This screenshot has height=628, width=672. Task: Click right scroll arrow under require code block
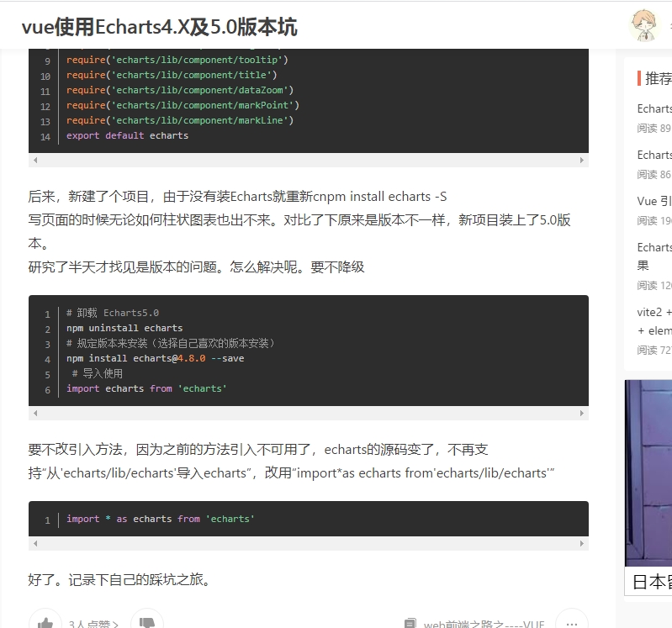[581, 161]
